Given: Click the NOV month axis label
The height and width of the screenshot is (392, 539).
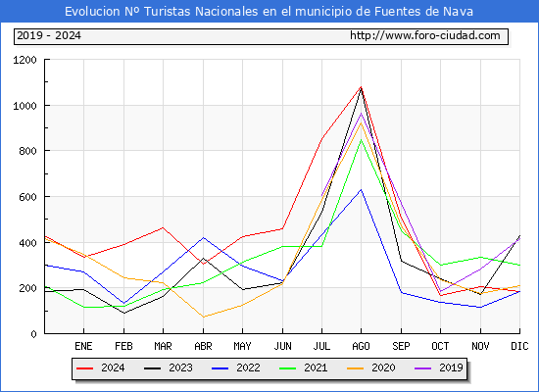Looking at the screenshot, I should [x=480, y=346].
